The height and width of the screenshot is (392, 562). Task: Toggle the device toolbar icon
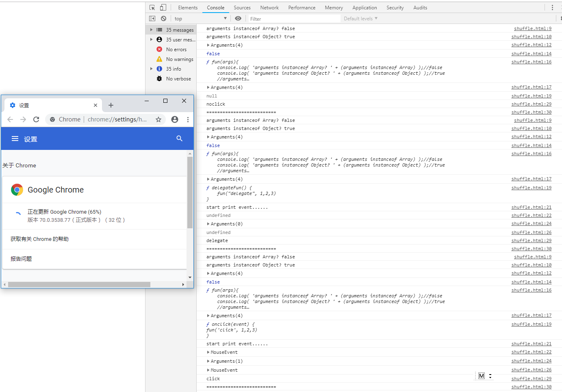click(163, 7)
